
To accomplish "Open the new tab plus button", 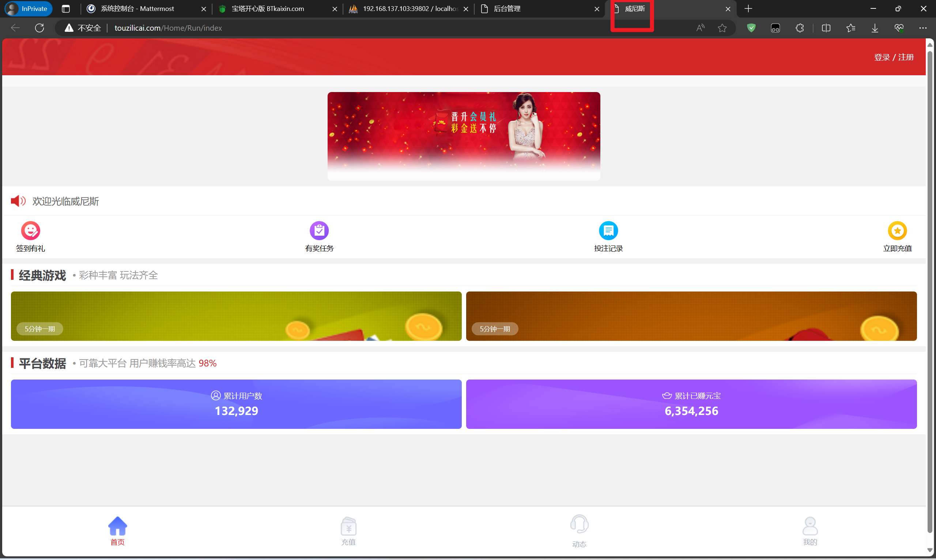I will point(748,9).
